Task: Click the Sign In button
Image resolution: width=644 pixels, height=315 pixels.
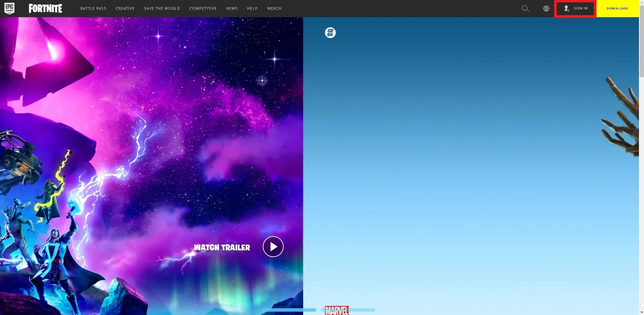Action: tap(575, 8)
